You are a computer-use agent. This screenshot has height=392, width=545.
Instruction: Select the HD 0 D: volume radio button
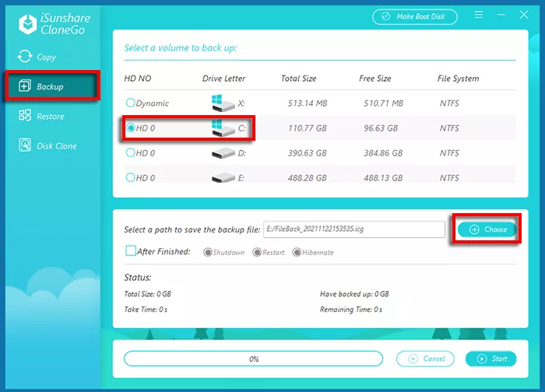point(130,152)
